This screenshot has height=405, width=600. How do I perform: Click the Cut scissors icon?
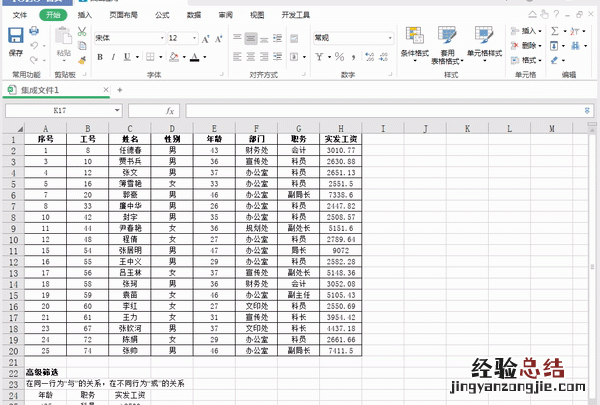82,32
